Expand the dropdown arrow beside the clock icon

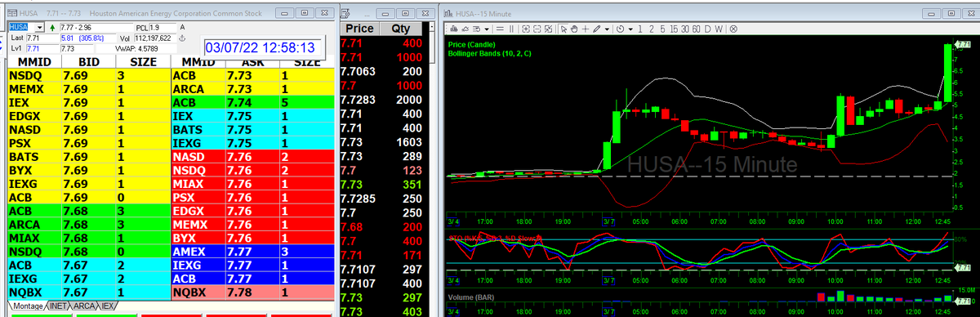pos(630,29)
